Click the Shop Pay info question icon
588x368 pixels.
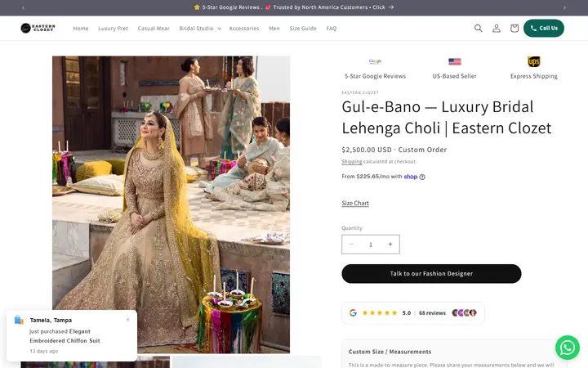[x=422, y=177]
